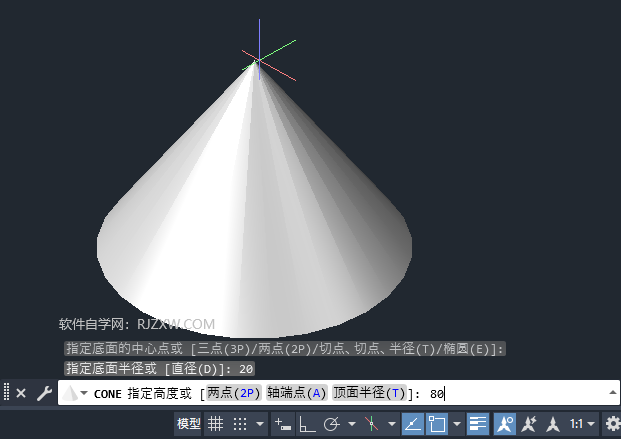
Task: Click the 模型 model space button
Action: tap(189, 424)
